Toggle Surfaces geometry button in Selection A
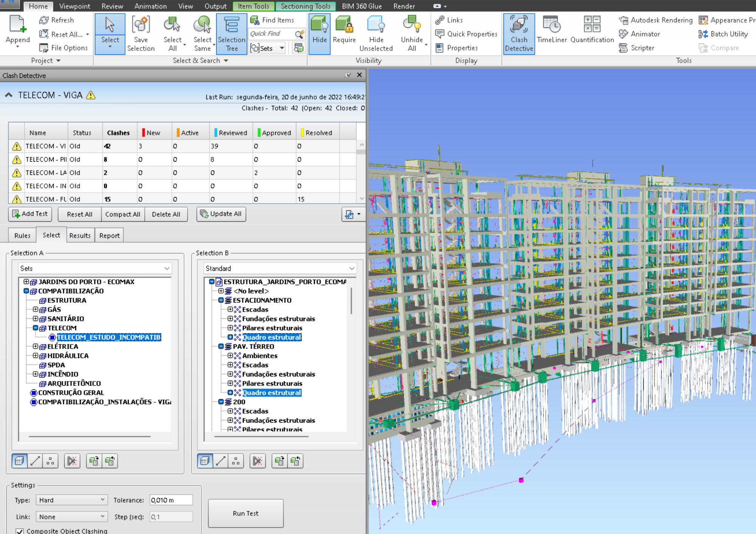This screenshot has width=756, height=534. pos(19,461)
